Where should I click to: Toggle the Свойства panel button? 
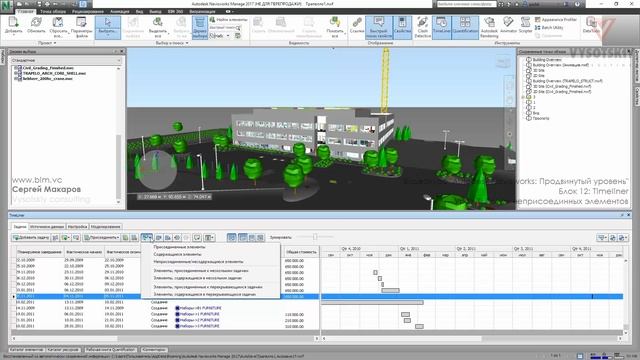(402, 27)
